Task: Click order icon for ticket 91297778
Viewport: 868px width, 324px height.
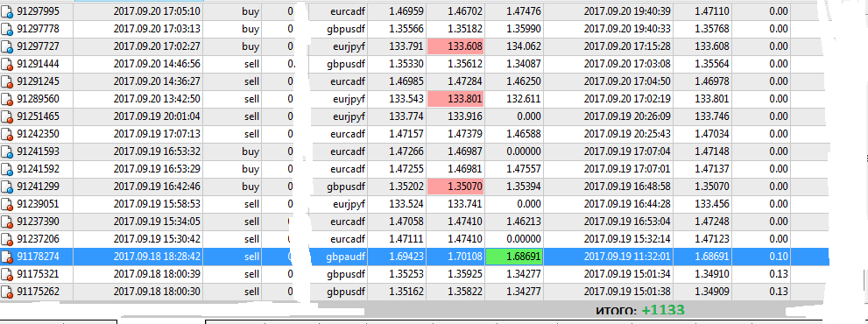Action: (x=7, y=29)
